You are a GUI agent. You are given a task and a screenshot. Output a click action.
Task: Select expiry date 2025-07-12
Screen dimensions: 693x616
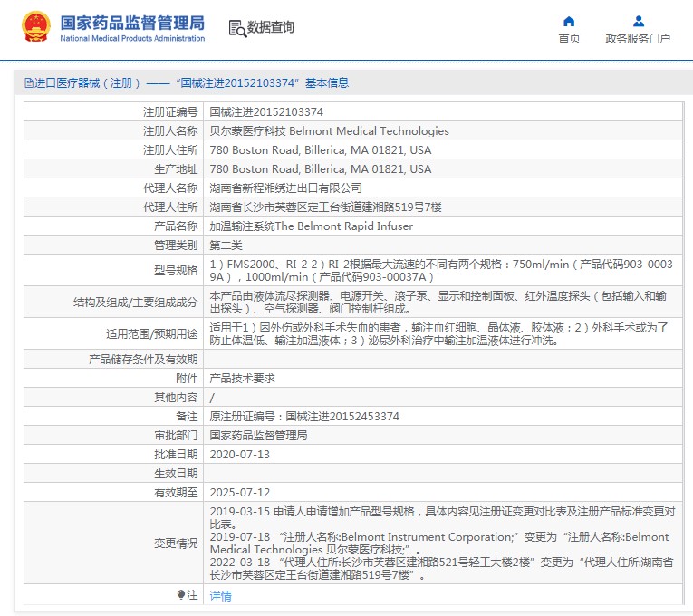[239, 492]
